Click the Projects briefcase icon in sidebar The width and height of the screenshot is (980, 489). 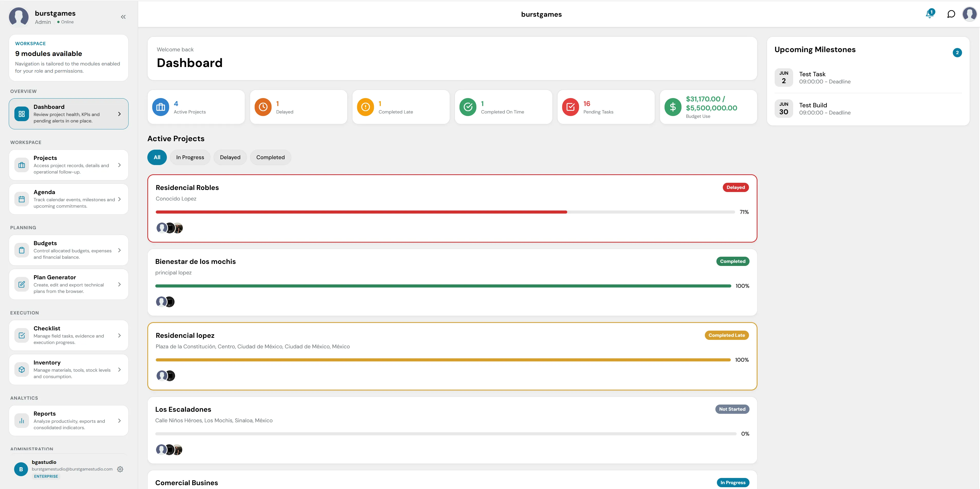click(x=22, y=165)
